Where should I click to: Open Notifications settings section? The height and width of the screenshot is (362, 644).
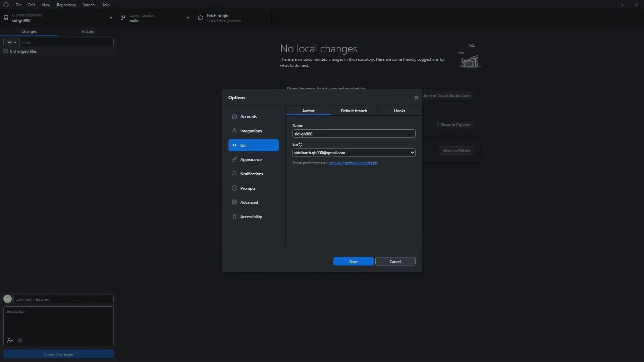tap(253, 174)
